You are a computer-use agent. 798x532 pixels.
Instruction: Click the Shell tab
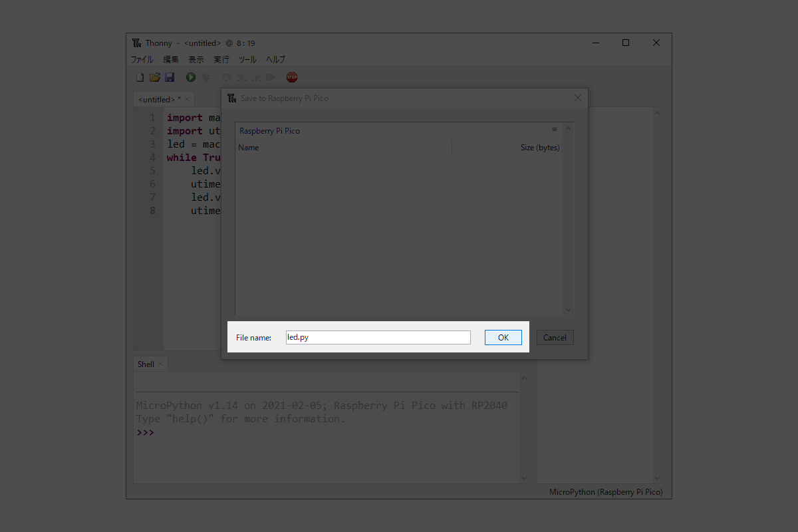(146, 364)
